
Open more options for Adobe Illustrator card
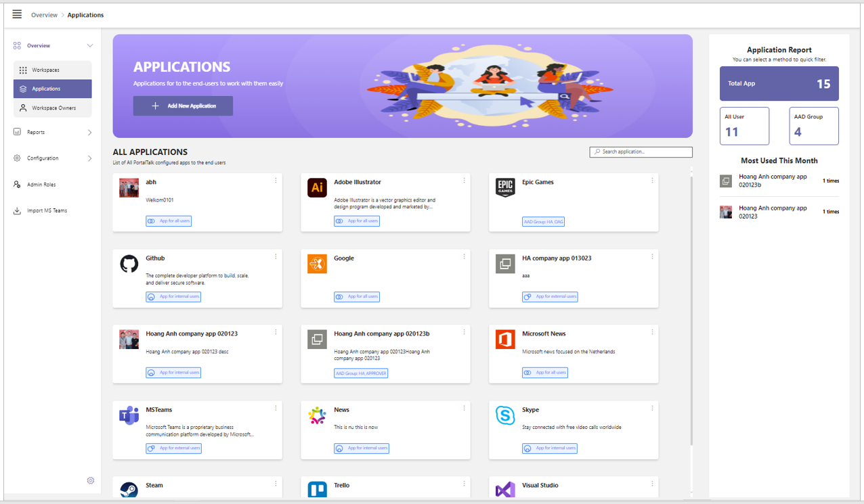464,181
